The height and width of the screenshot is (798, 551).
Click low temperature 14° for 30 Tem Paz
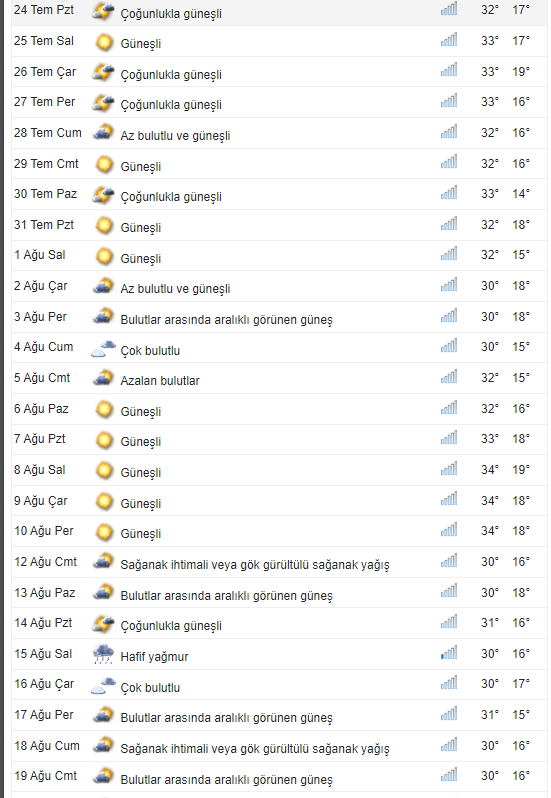point(521,194)
